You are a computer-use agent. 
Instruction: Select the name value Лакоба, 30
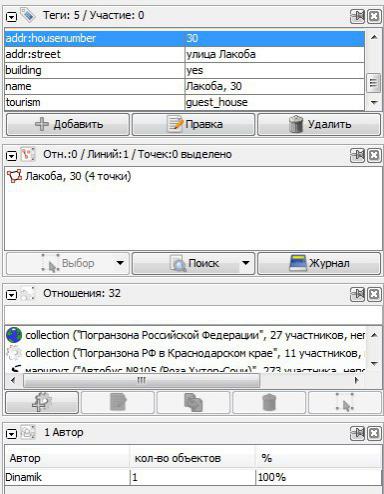pos(274,86)
